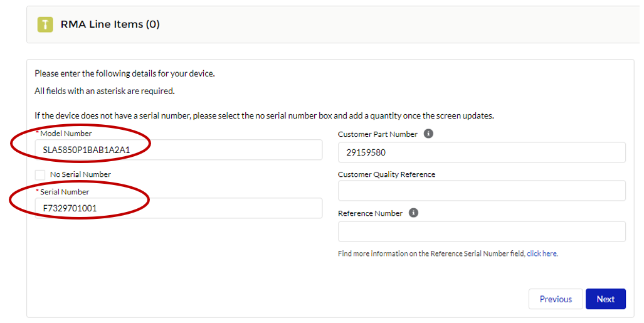Click 'Please enter the following details' text
The height and width of the screenshot is (323, 644).
125,73
